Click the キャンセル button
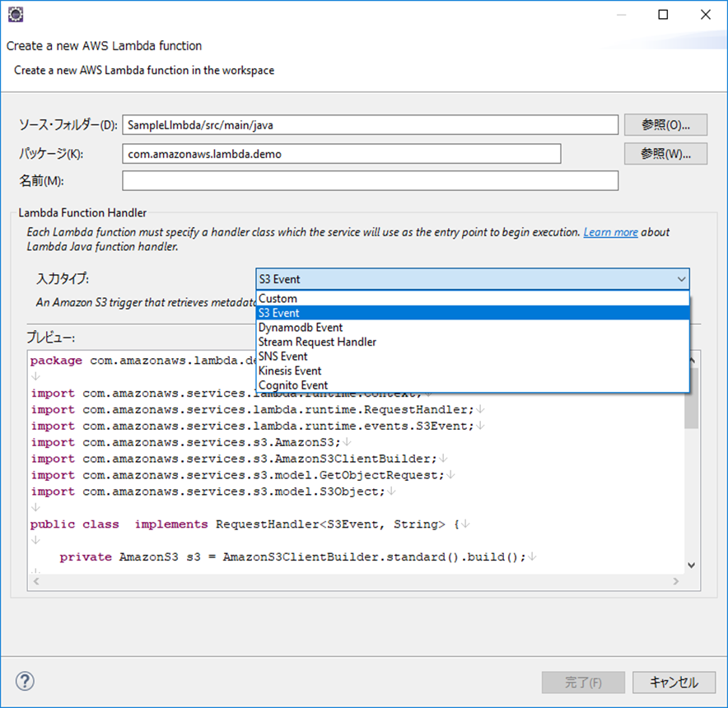 click(x=674, y=682)
